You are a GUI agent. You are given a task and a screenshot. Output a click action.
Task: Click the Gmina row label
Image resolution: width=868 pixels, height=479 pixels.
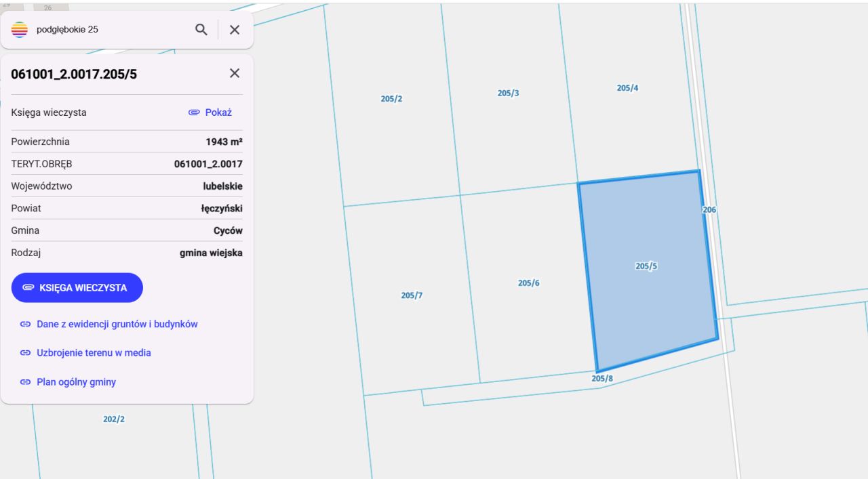[25, 230]
